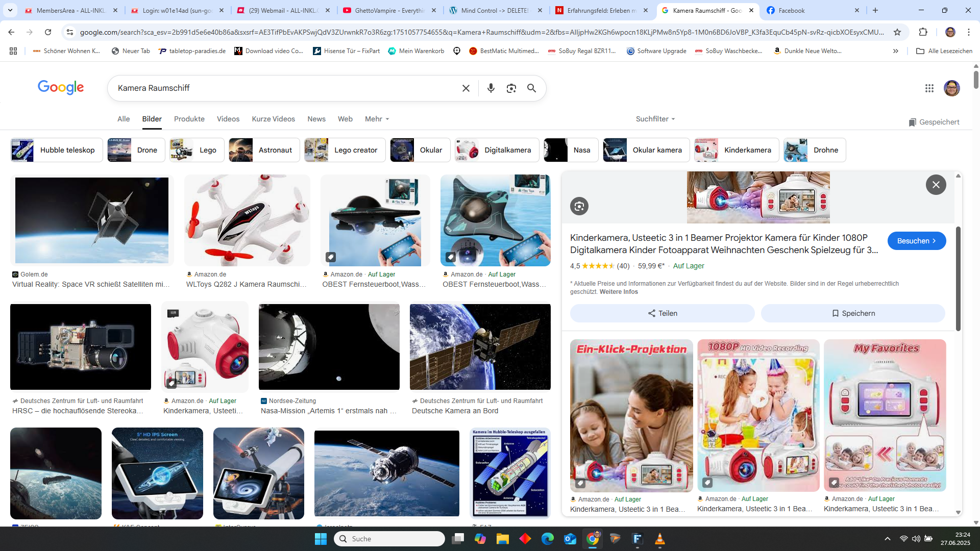Viewport: 980px width, 551px height.
Task: Switch to the Facebook browser tab
Action: [812, 10]
